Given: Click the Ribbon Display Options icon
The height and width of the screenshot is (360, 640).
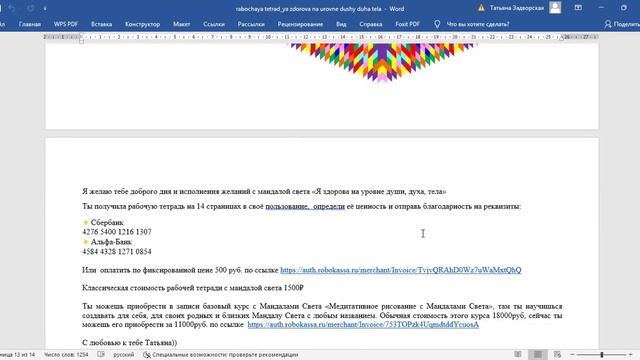Looking at the screenshot, I should click(578, 8).
